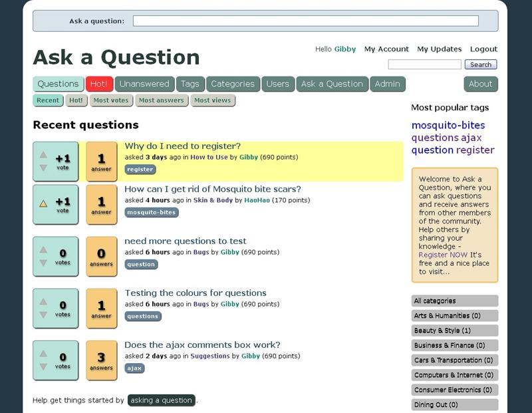Click the highlighted upvote arrow on Mosquito question
This screenshot has width=532, height=413.
(x=43, y=204)
